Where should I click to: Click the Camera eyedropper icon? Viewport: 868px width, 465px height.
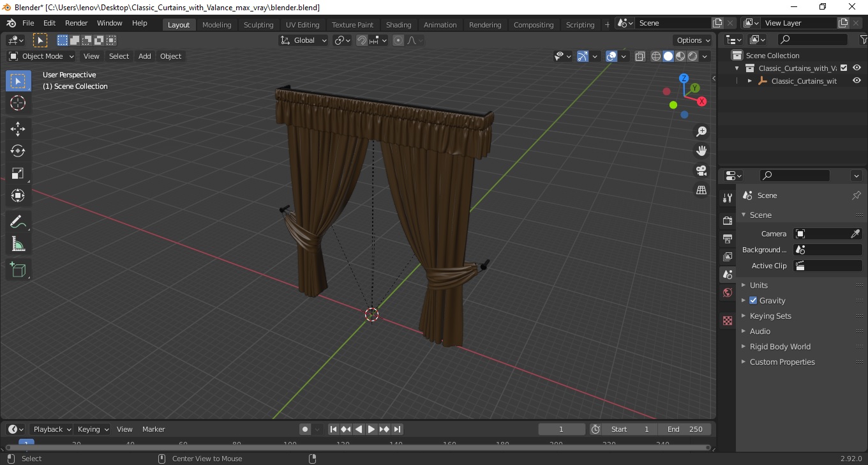click(x=856, y=234)
